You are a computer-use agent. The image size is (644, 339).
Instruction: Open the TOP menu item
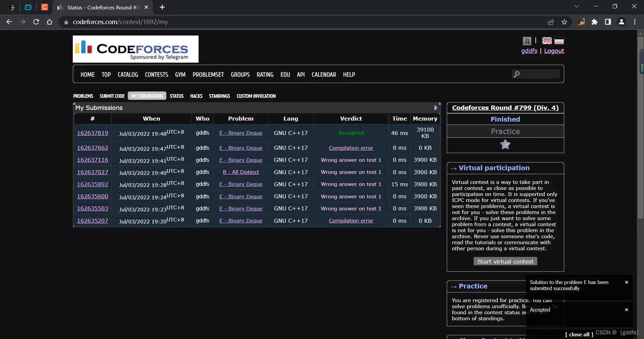tap(106, 74)
